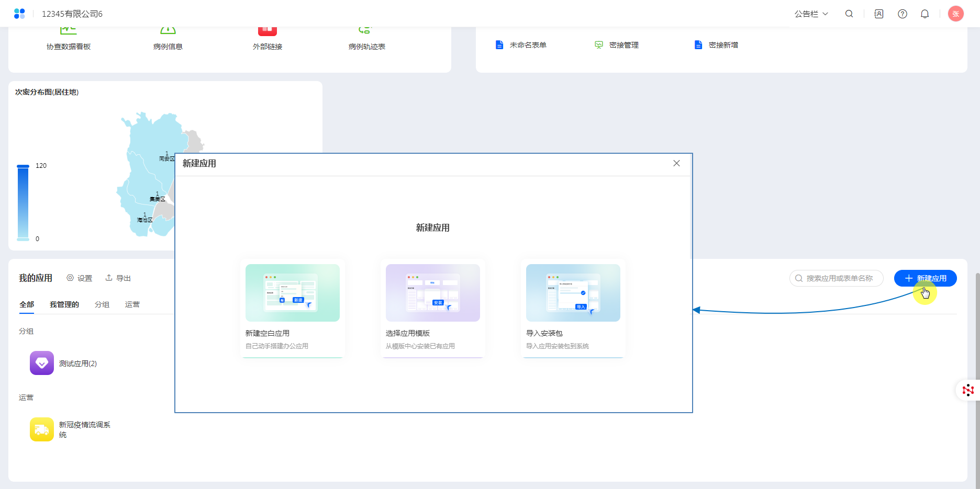Open the 新冠疫情流调系统 app icon
Screen dimensions: 980x489
point(42,429)
